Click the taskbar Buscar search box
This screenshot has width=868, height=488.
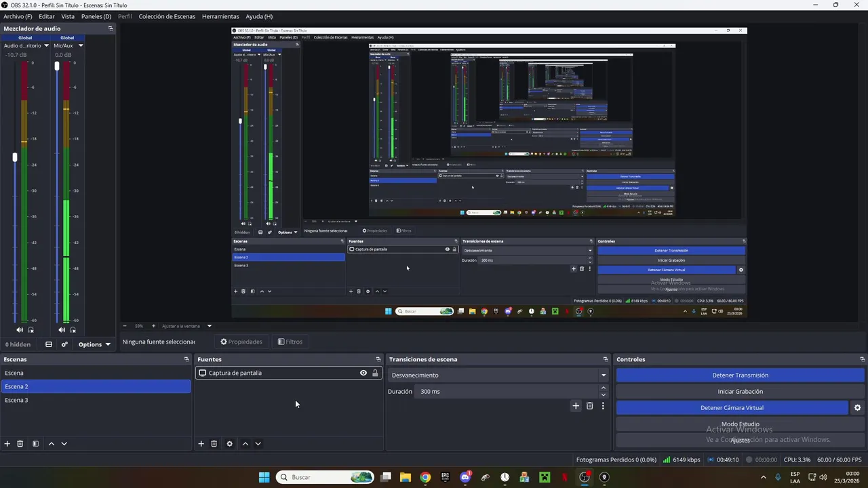(x=325, y=477)
